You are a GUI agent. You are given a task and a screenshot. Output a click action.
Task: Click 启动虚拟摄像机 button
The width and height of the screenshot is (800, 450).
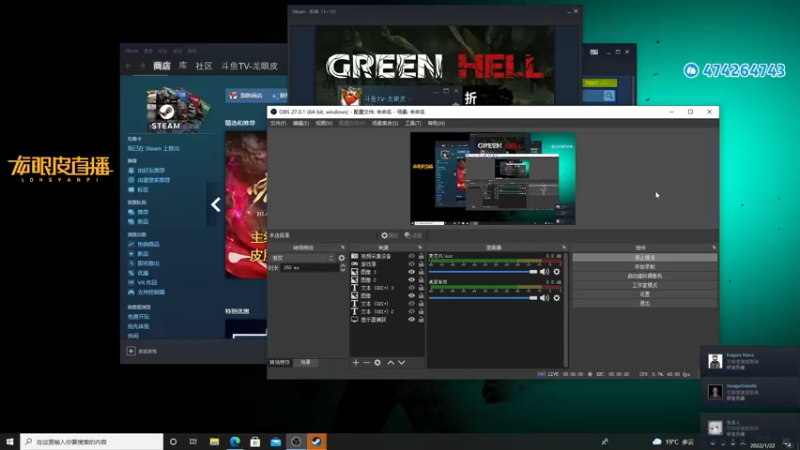[x=644, y=276]
